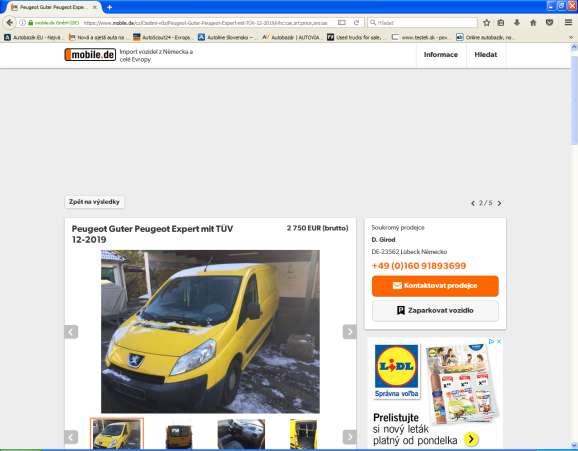Screen dimensions: 578x451
Task: Click listing title Peugeot Guter Peugeot Expert
Action: (152, 234)
